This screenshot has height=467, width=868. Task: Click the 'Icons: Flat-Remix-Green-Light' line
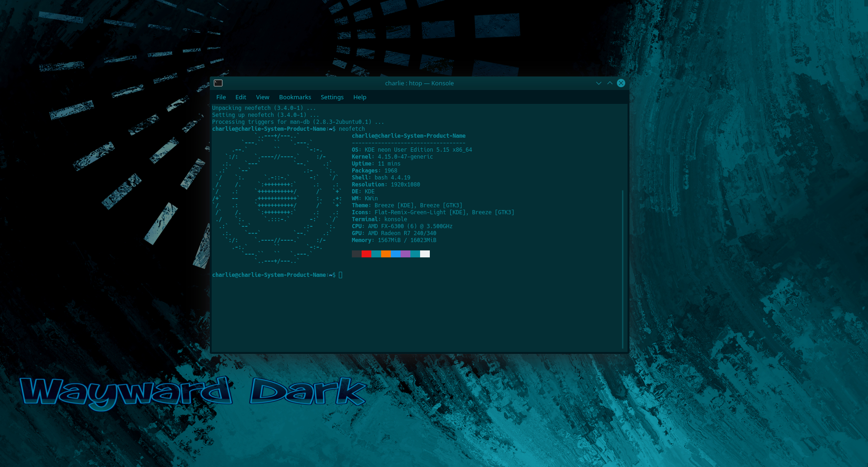(x=433, y=212)
